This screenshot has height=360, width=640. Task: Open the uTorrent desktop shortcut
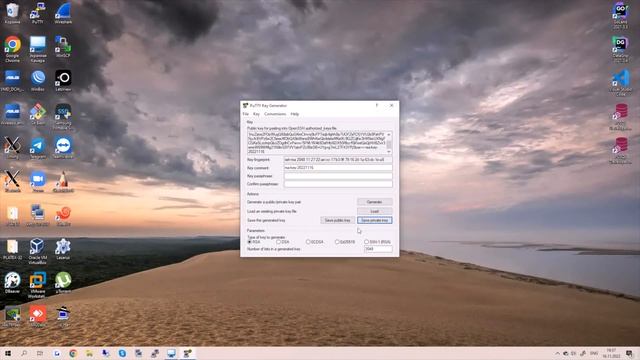(63, 282)
